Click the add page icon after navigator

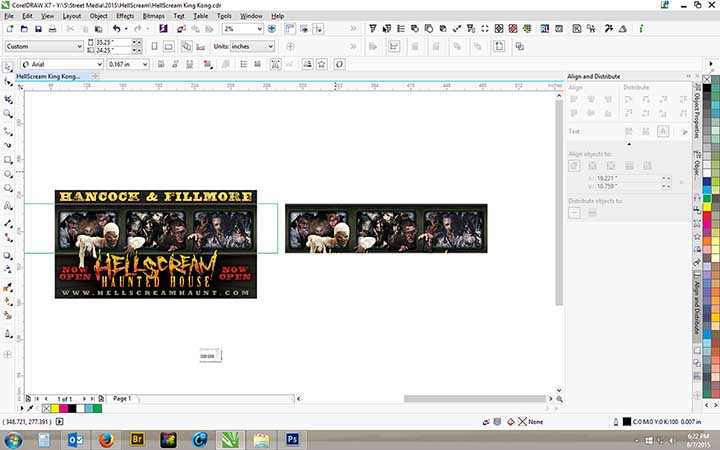[x=101, y=399]
